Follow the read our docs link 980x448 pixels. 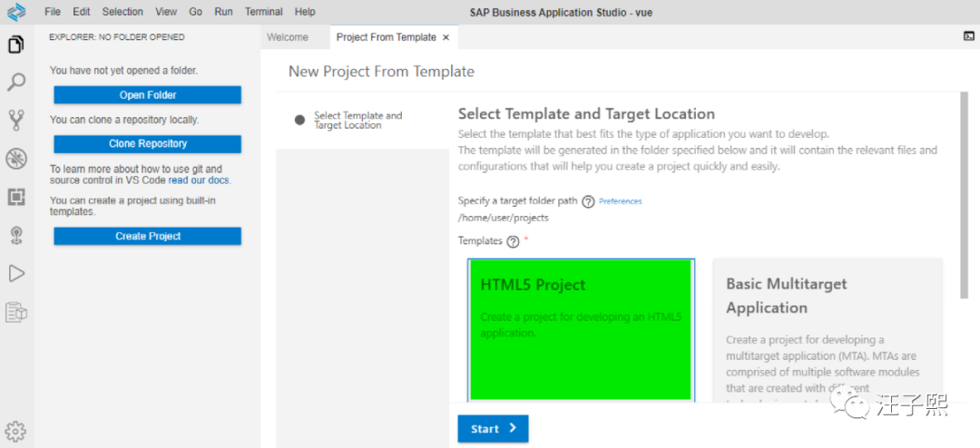[199, 180]
